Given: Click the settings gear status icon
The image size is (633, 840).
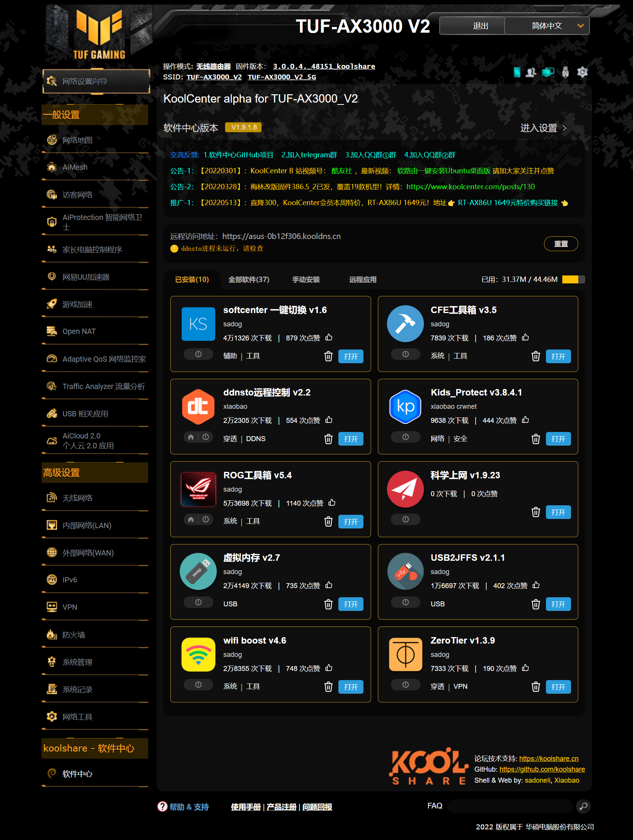Looking at the screenshot, I should [x=582, y=72].
